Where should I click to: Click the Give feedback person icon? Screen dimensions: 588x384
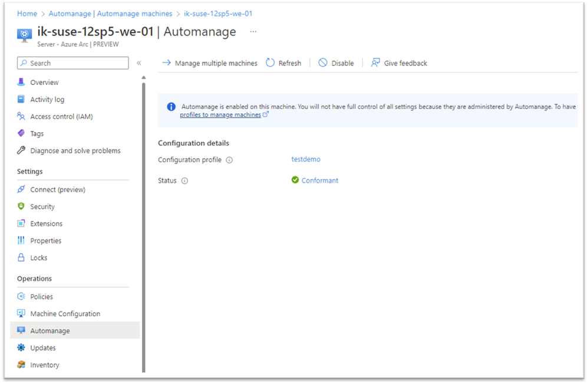pyautogui.click(x=375, y=63)
